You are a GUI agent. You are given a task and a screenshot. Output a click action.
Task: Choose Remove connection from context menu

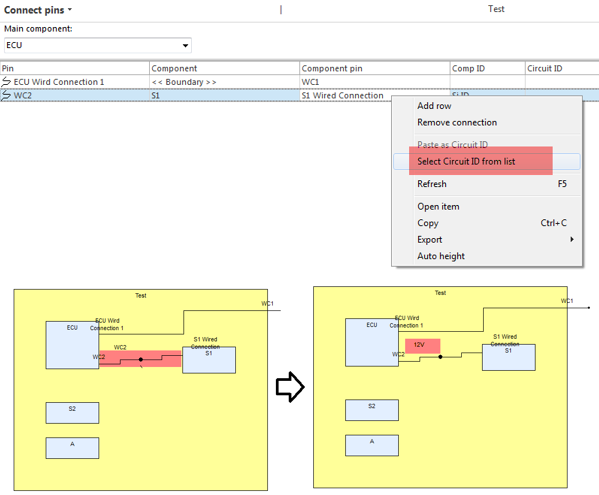(x=487, y=122)
